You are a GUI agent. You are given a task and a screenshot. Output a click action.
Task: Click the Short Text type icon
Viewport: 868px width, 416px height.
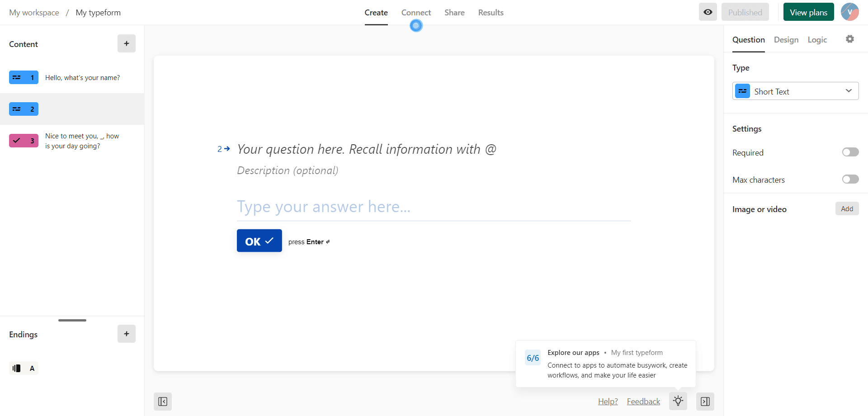pos(742,91)
